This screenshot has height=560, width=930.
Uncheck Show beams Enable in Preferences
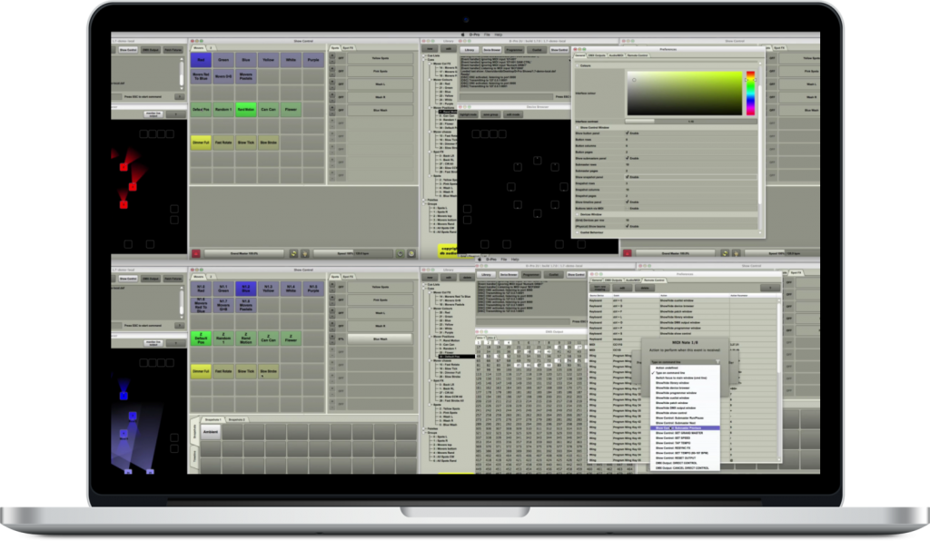point(628,226)
